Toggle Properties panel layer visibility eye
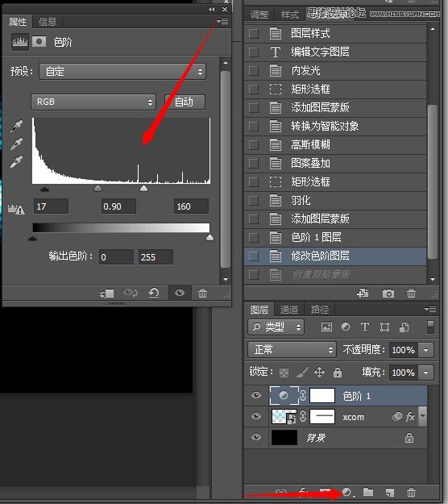 point(180,293)
